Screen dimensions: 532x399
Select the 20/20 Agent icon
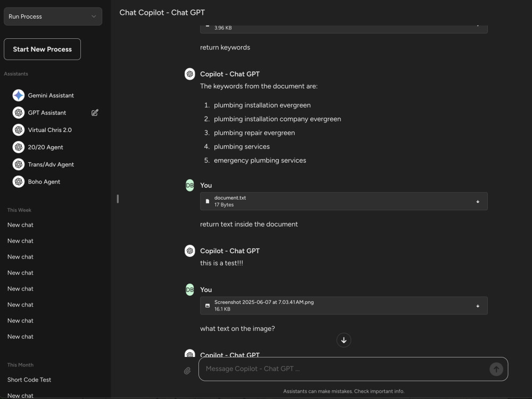pyautogui.click(x=18, y=147)
